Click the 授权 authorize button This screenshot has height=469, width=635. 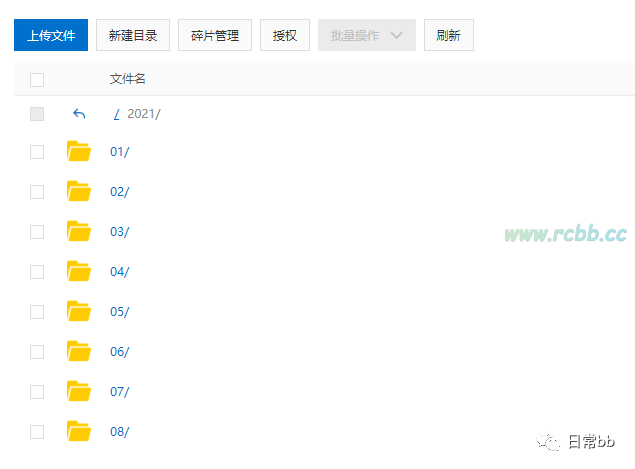point(285,35)
